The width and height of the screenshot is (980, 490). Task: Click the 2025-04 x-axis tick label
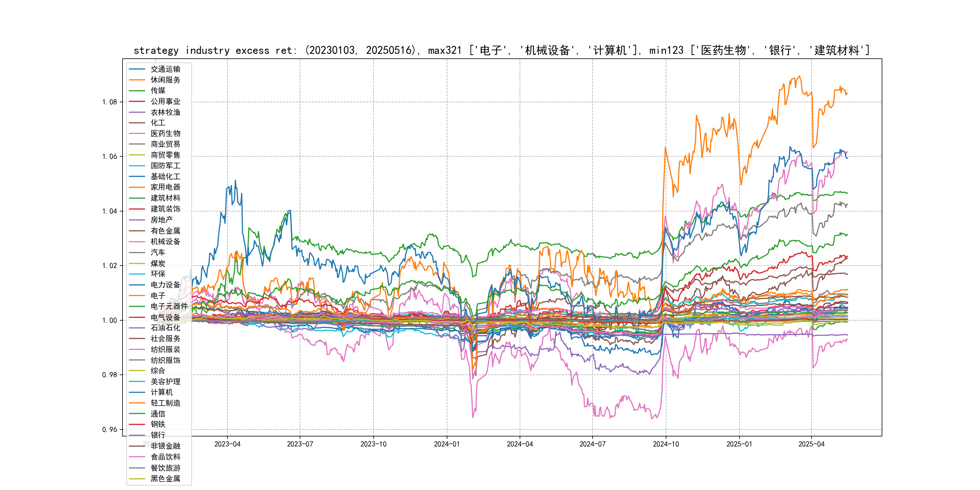[811, 444]
